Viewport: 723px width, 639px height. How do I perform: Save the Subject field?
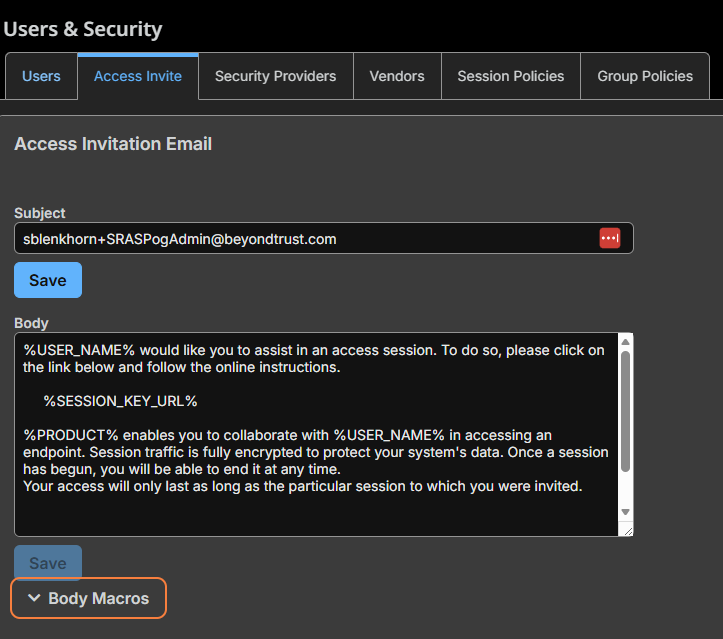pos(48,280)
